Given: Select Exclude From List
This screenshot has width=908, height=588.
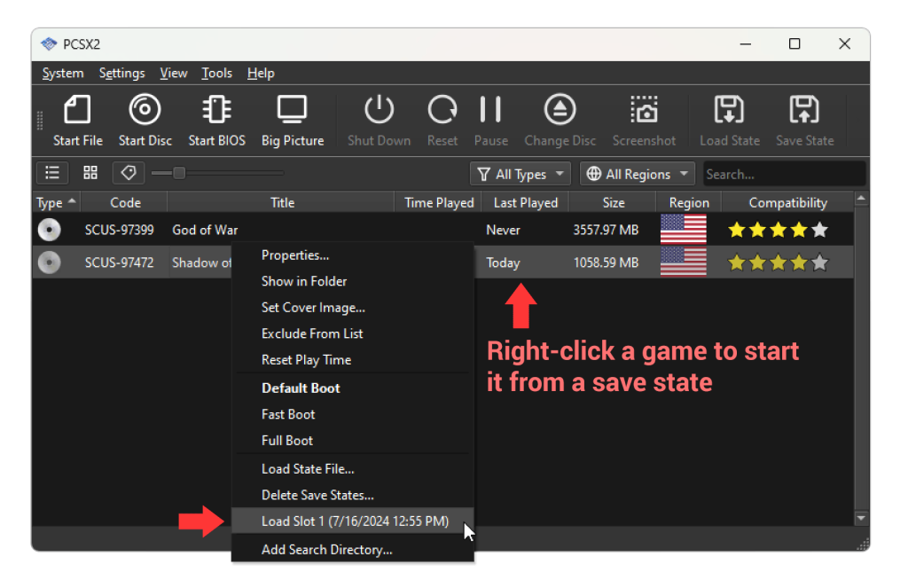Looking at the screenshot, I should [353, 333].
